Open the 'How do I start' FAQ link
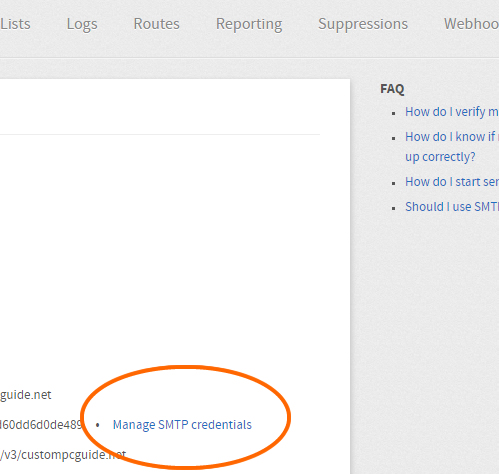Screen dimensions: 499x474 coord(452,182)
